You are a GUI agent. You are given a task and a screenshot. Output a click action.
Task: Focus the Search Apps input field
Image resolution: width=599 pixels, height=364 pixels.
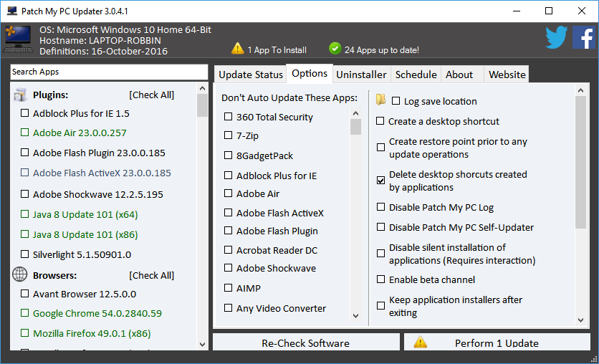(108, 72)
